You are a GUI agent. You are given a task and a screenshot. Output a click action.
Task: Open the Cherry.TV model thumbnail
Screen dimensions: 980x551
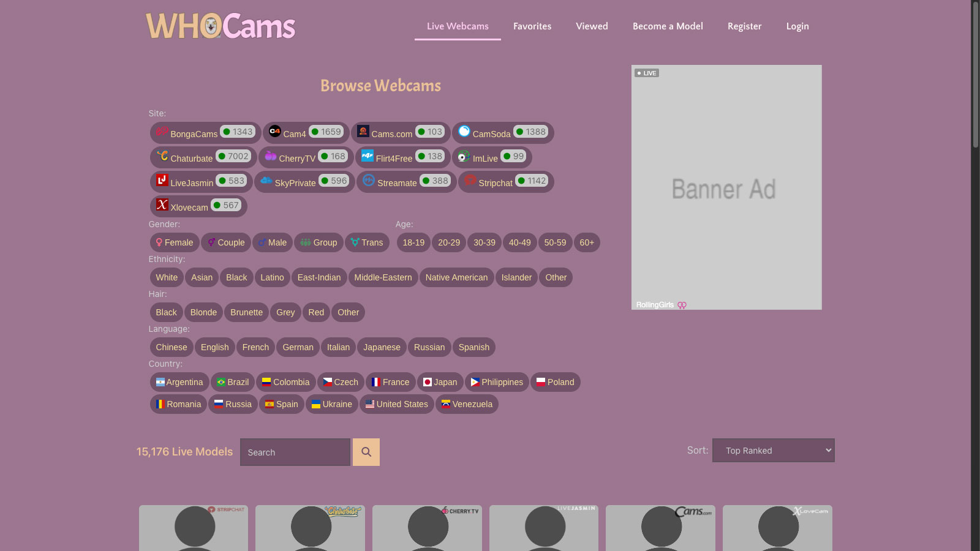coord(427,528)
